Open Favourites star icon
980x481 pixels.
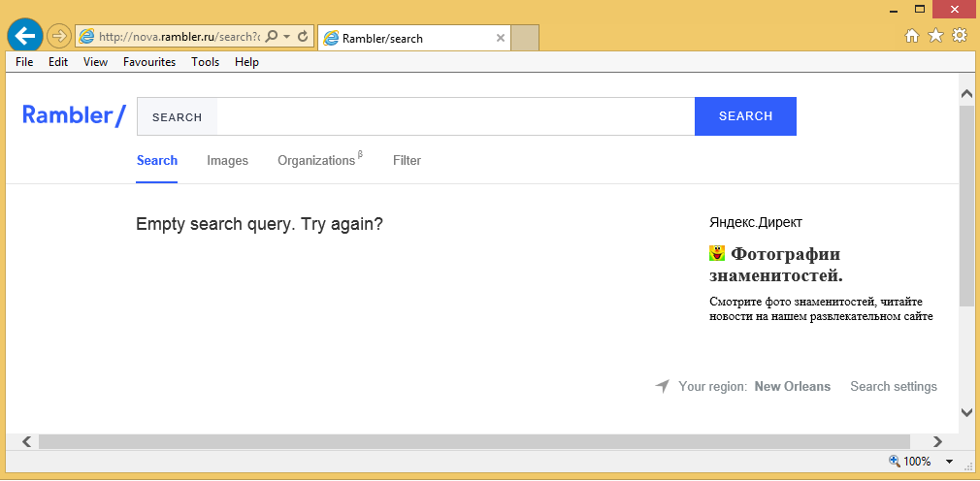click(935, 36)
